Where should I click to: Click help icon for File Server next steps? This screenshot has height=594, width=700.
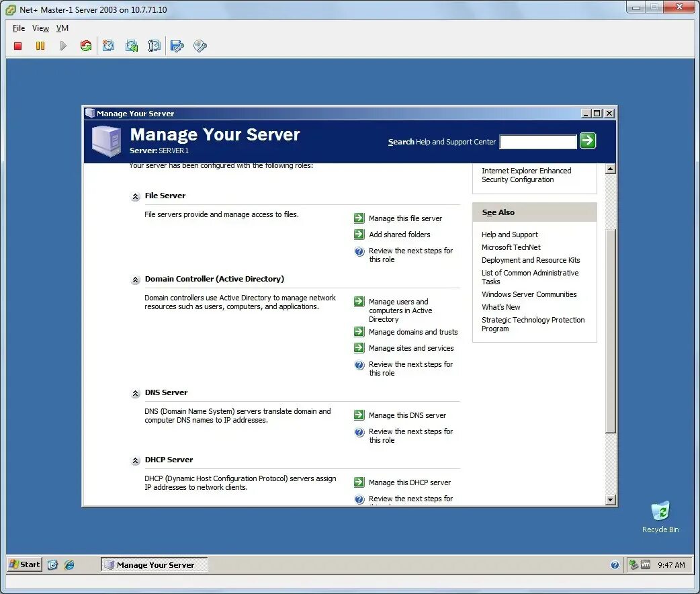(359, 251)
